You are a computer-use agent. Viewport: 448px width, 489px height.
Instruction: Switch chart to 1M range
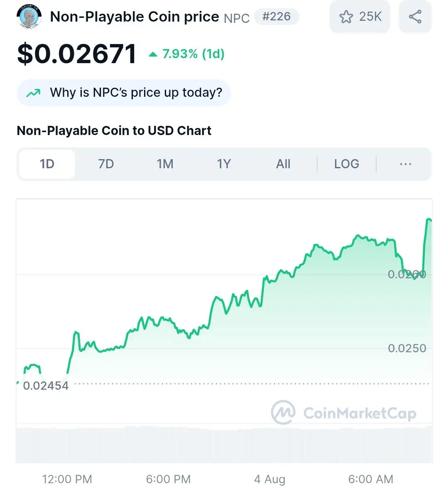click(165, 164)
